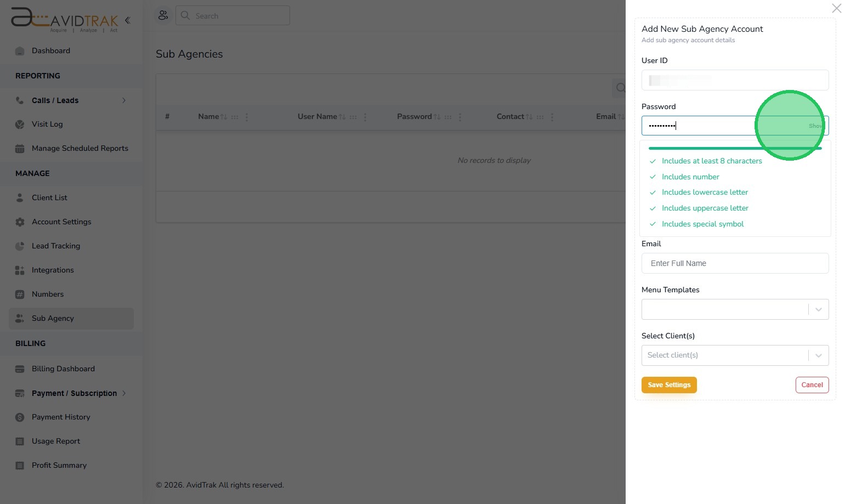Collapse sidebar using double-chevron icon
Image resolution: width=845 pixels, height=504 pixels.
[127, 20]
